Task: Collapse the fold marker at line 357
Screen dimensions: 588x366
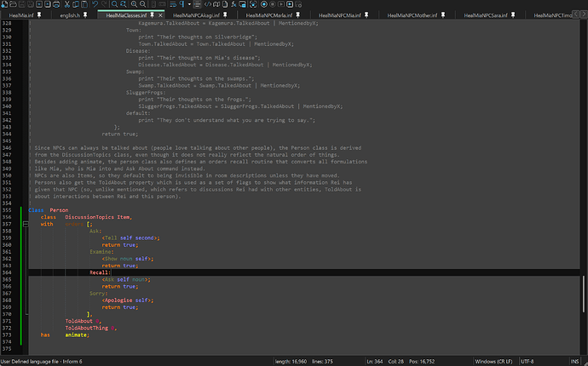Action: click(x=26, y=224)
